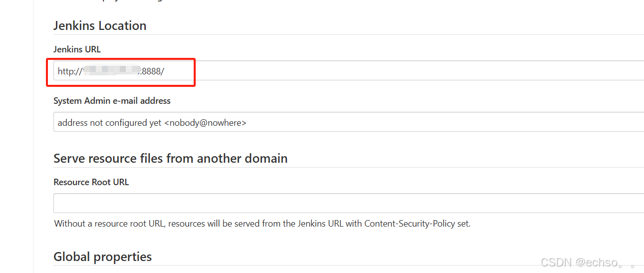The width and height of the screenshot is (644, 273).
Task: Focus the System Admin e-mail address field
Action: [348, 122]
